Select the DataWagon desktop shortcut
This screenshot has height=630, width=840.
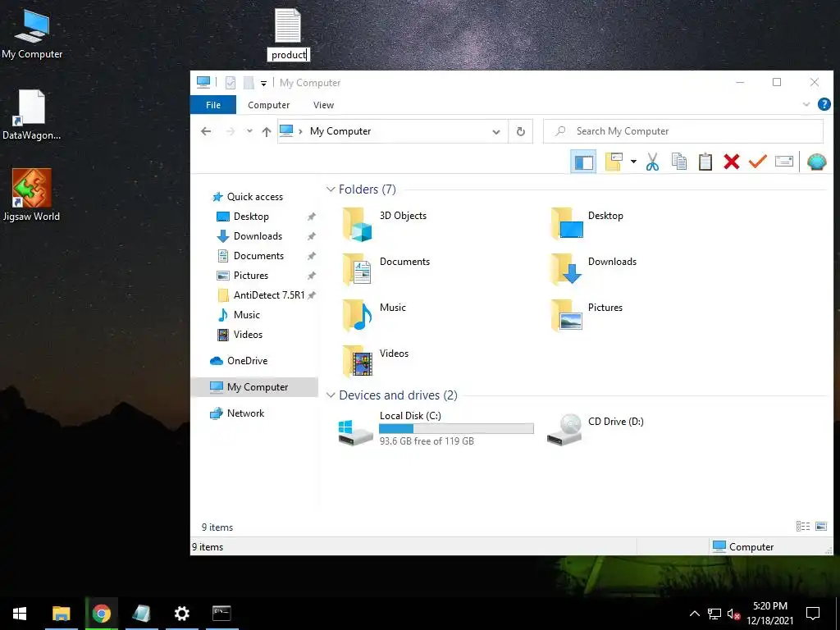point(32,115)
